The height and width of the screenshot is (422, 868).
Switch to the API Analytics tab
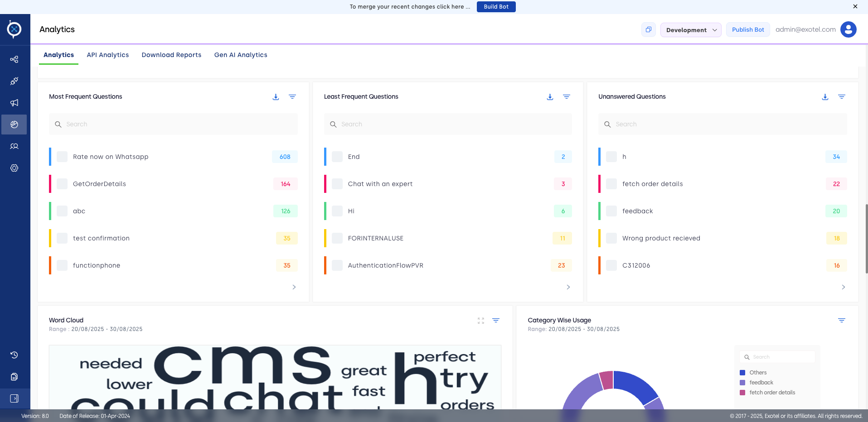point(108,55)
